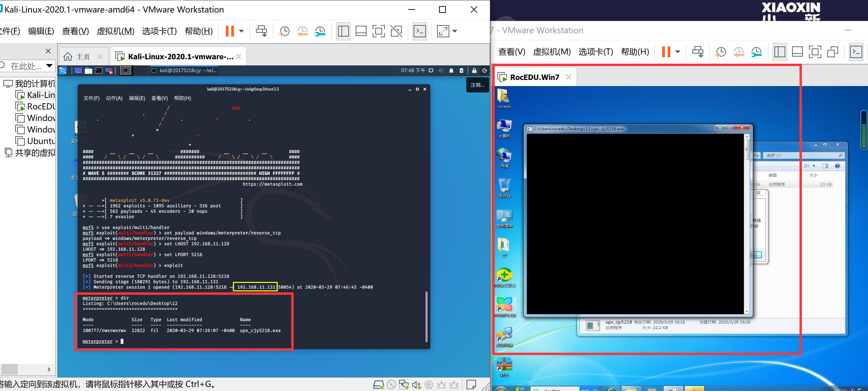The image size is (868, 391).
Task: Open power options dropdown next to Kali pause
Action: pyautogui.click(x=241, y=31)
